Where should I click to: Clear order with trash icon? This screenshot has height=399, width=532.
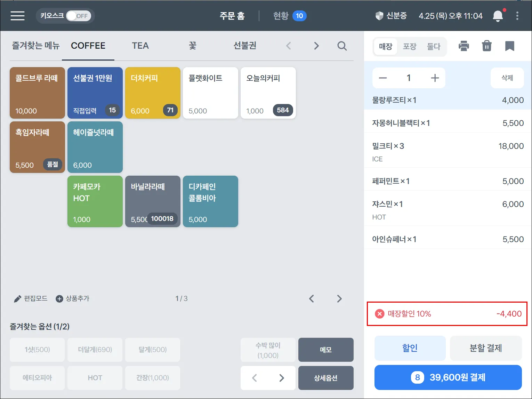(487, 46)
